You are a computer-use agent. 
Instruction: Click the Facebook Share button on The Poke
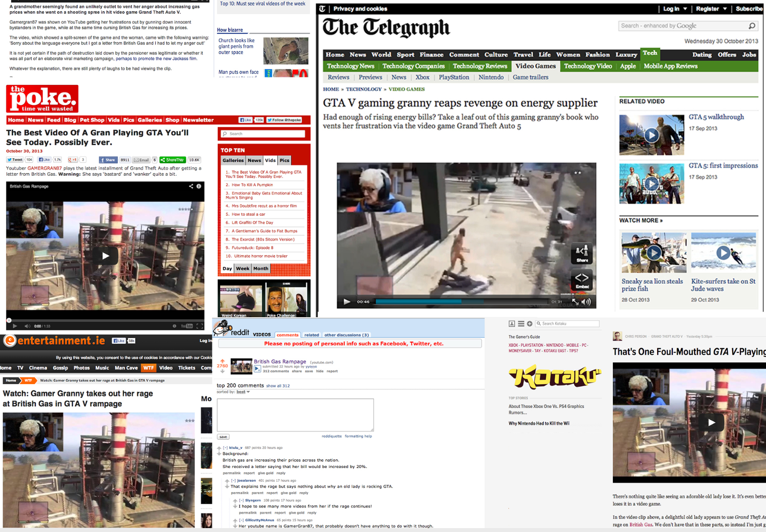108,160
